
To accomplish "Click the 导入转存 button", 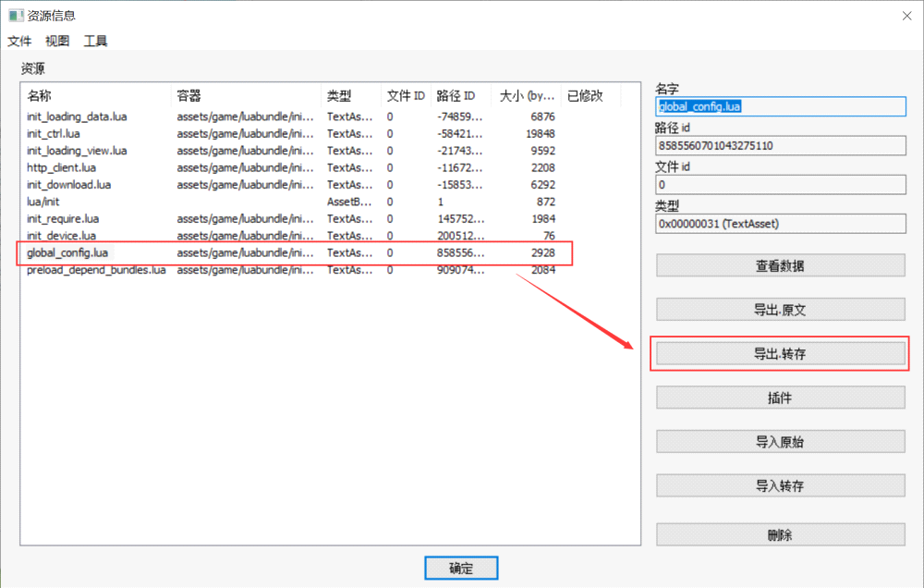I will point(780,485).
